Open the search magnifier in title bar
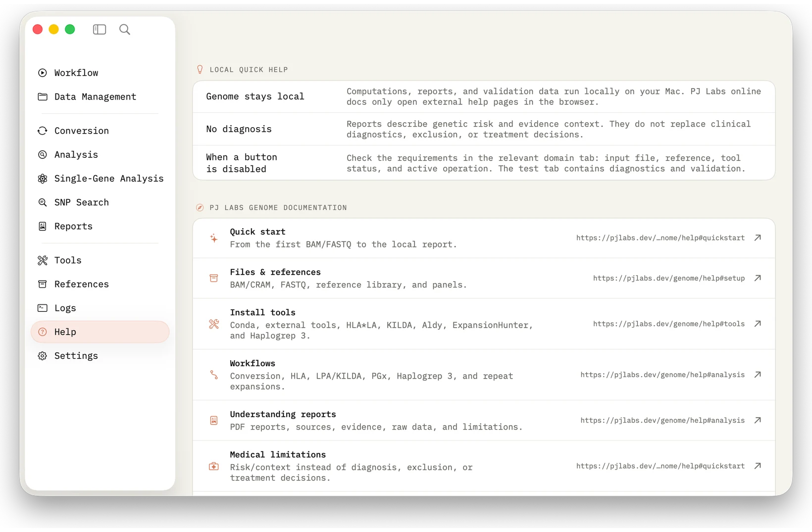This screenshot has height=532, width=812. pos(125,30)
